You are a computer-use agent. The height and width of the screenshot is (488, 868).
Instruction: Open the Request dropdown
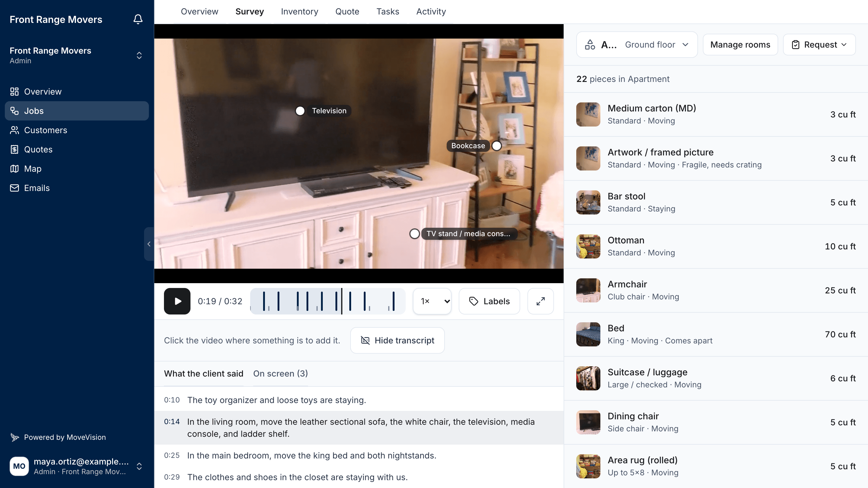pyautogui.click(x=819, y=45)
